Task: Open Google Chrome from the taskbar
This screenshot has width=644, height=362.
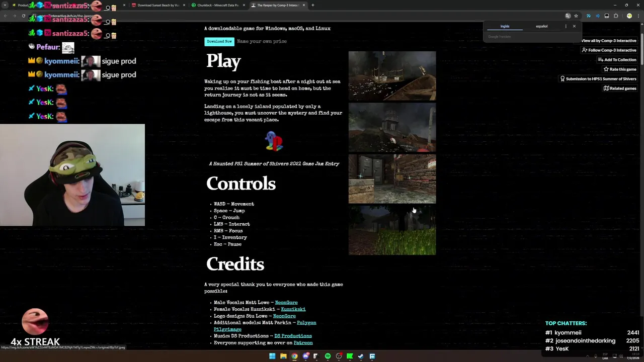Action: click(x=294, y=356)
